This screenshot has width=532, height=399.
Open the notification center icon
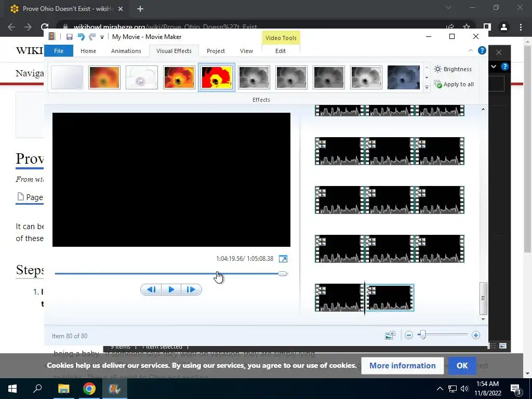(516, 389)
